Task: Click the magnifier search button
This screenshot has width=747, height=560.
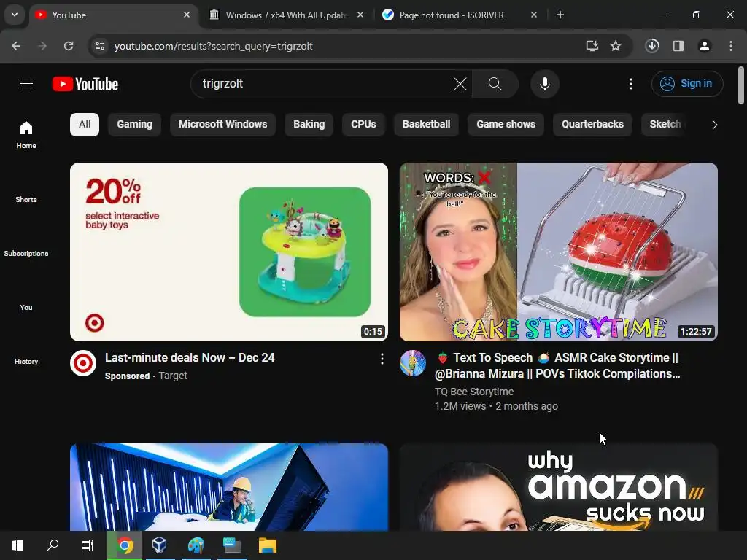Action: point(495,85)
